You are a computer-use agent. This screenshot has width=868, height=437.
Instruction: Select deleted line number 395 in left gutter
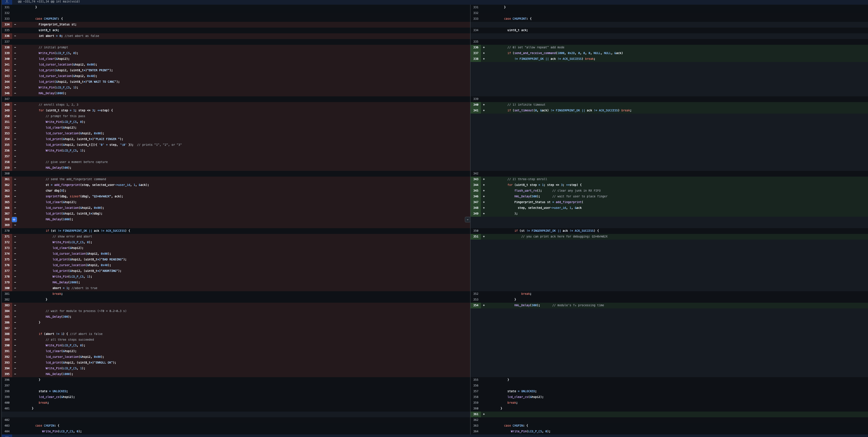pyautogui.click(x=7, y=374)
